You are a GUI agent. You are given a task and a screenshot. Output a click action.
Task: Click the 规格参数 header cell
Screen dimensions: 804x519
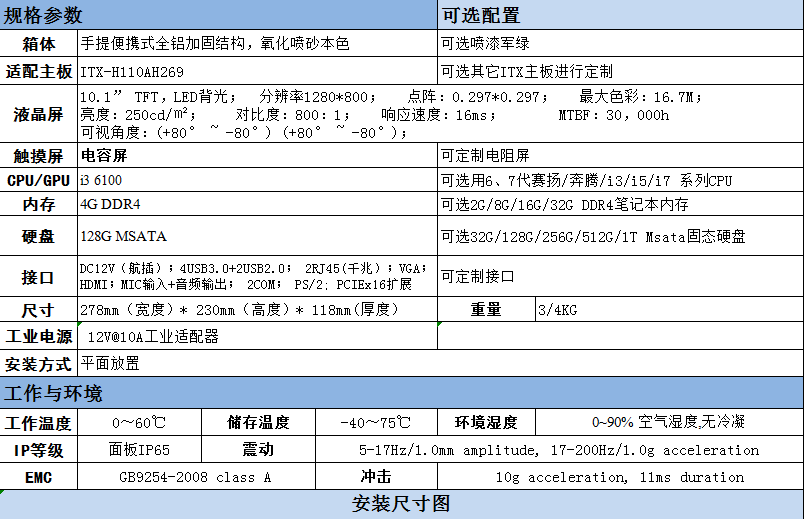click(x=218, y=15)
